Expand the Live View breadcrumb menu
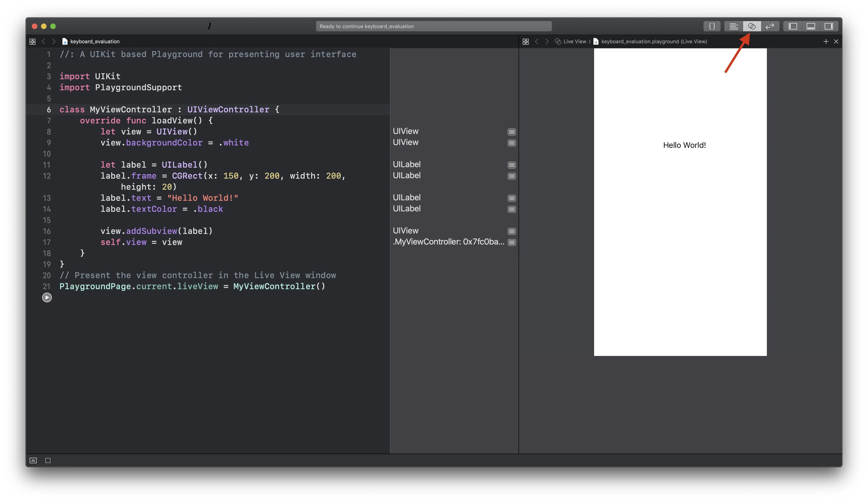 (x=574, y=41)
